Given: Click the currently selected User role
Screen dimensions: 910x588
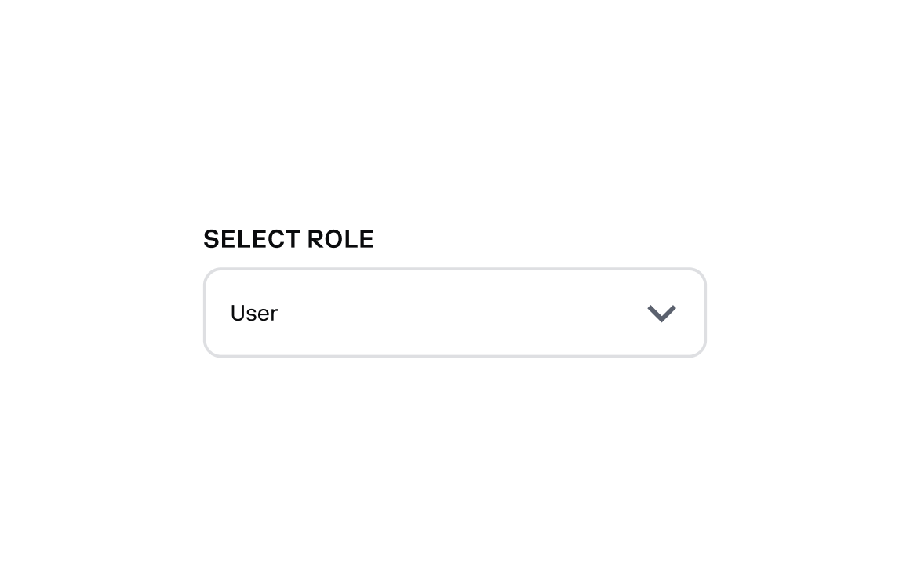Looking at the screenshot, I should [x=254, y=313].
